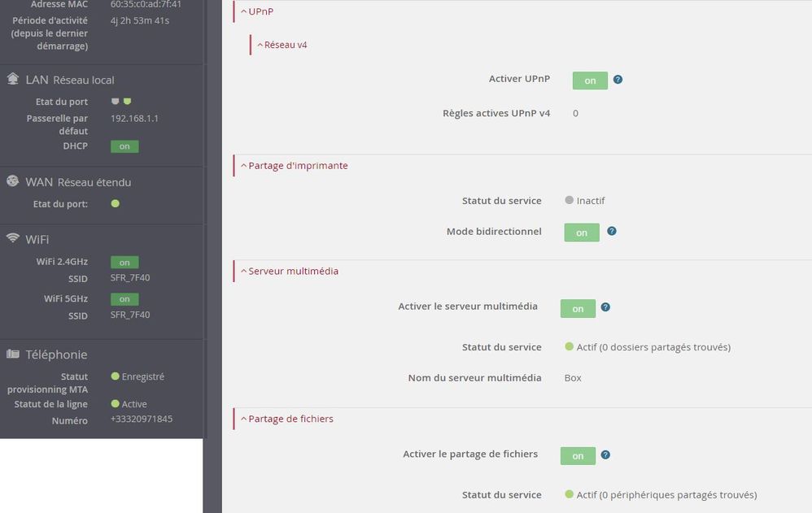Click the WAN globe icon in sidebar
Viewport: 812px width, 513px height.
pos(12,181)
